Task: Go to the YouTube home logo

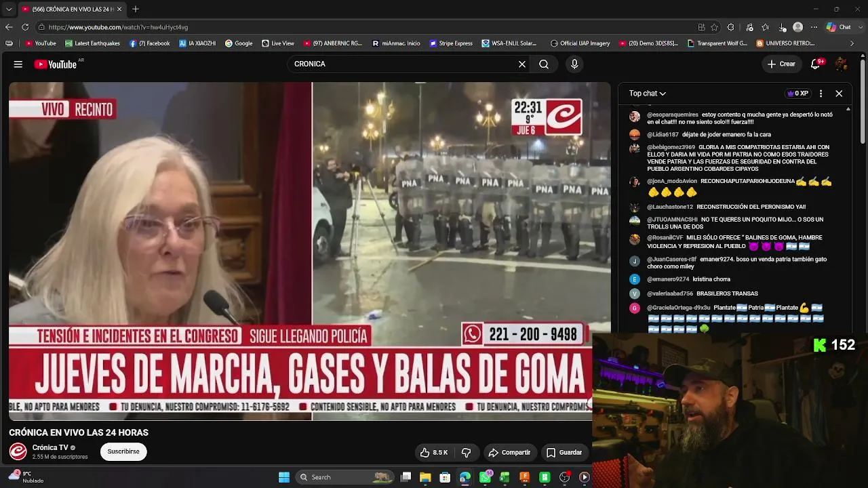Action: [x=56, y=64]
